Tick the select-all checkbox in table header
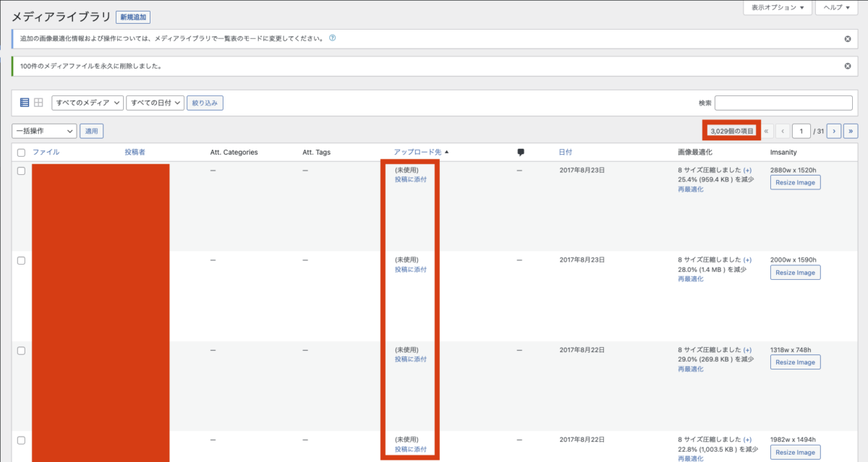This screenshot has height=462, width=868. (21, 153)
